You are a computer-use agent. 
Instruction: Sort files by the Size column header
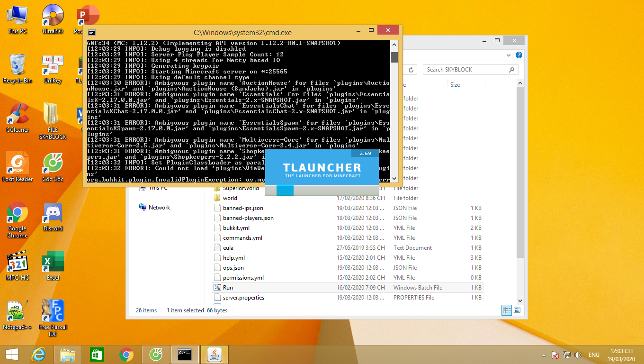pos(455,85)
